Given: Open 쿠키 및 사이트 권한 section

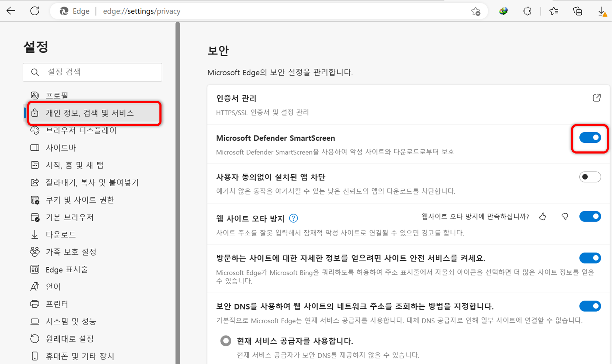Looking at the screenshot, I should pos(92,200).
